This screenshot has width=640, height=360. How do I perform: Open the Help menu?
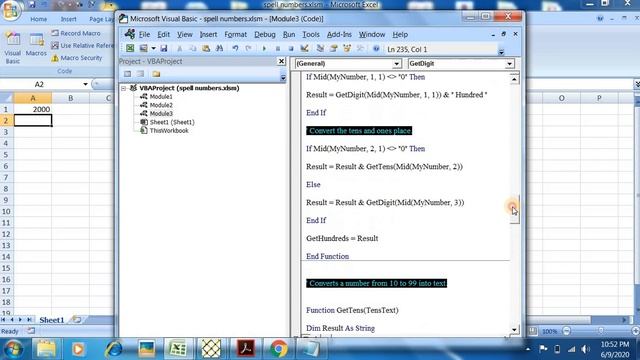click(x=400, y=35)
